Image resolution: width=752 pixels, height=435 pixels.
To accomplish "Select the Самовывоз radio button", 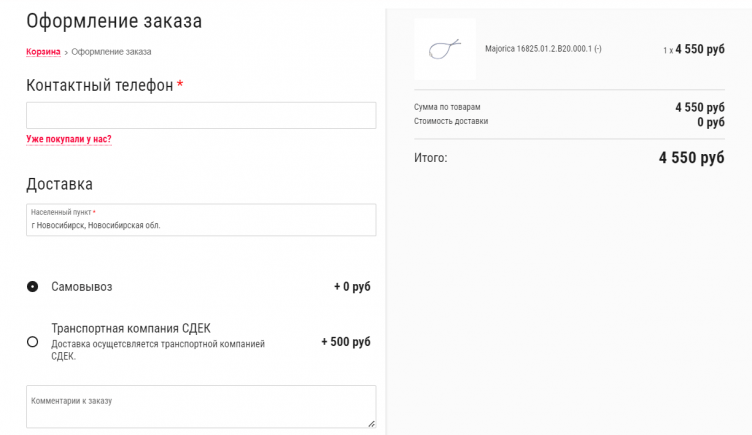I will [x=32, y=287].
